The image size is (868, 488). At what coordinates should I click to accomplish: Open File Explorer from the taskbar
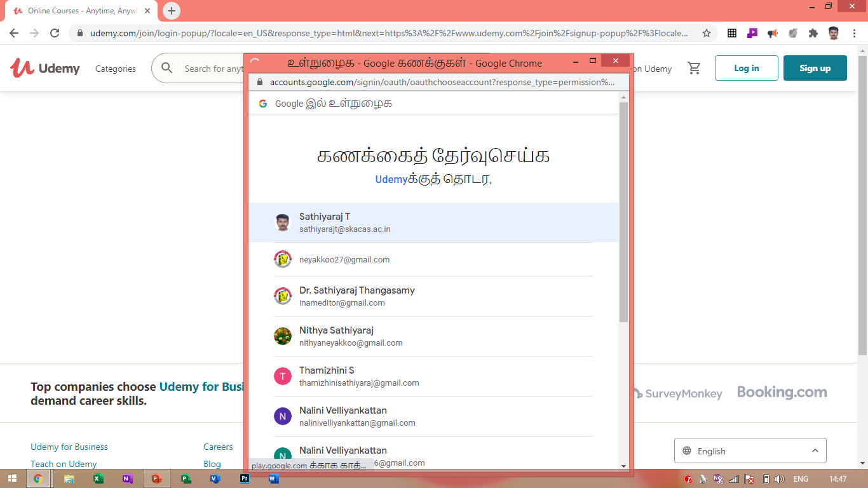click(x=69, y=478)
